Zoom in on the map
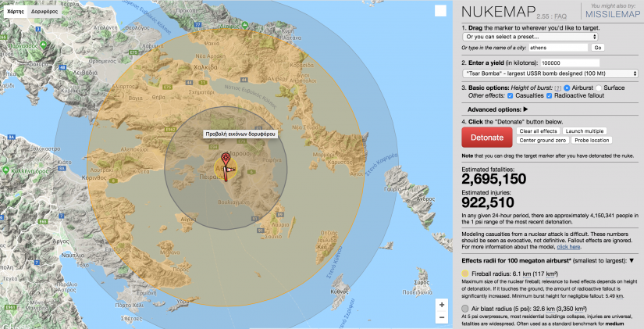 442,305
